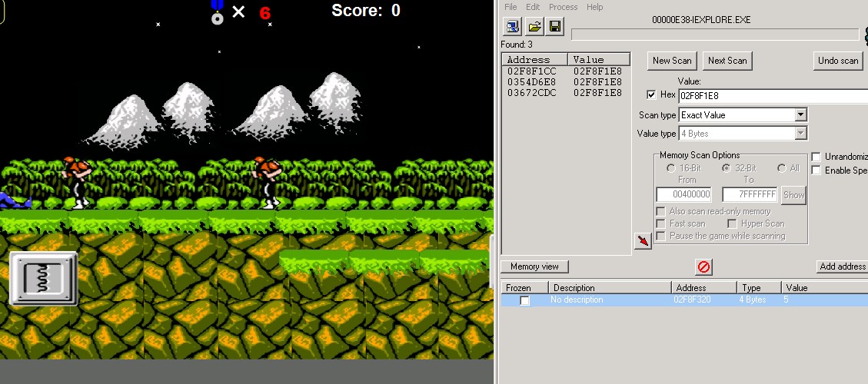
Task: Click the red no-entry clear list icon
Action: pyautogui.click(x=703, y=266)
